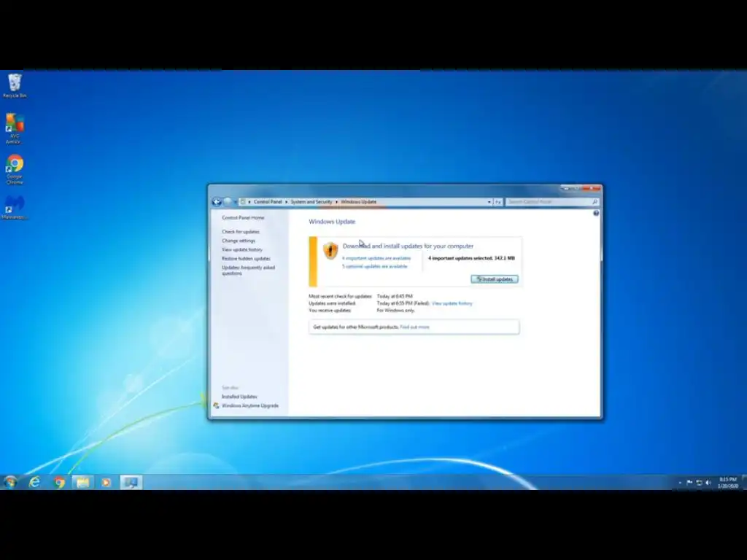This screenshot has width=747, height=560.
Task: Click Check for updates in sidebar
Action: pyautogui.click(x=241, y=231)
